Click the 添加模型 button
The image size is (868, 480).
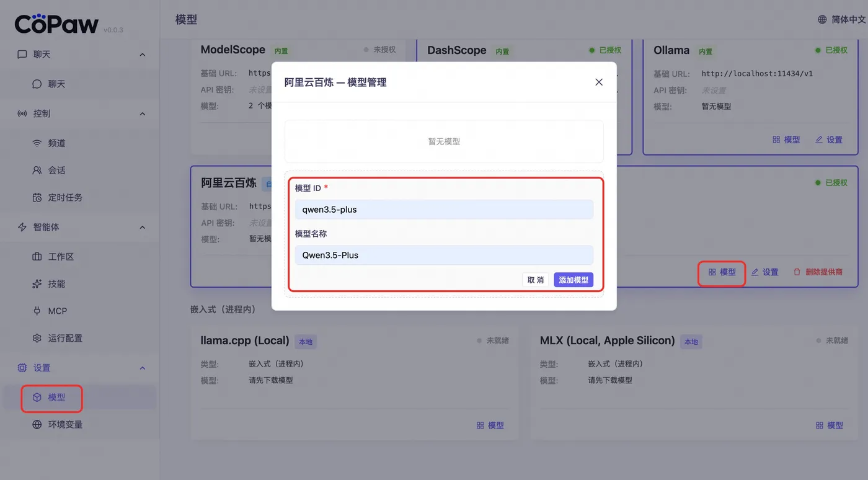[573, 280]
